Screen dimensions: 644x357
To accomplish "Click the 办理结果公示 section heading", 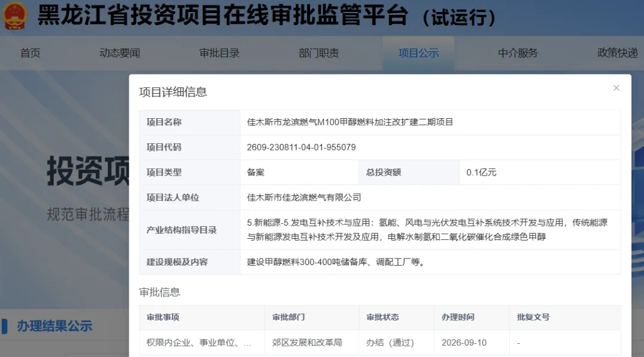I will (55, 326).
